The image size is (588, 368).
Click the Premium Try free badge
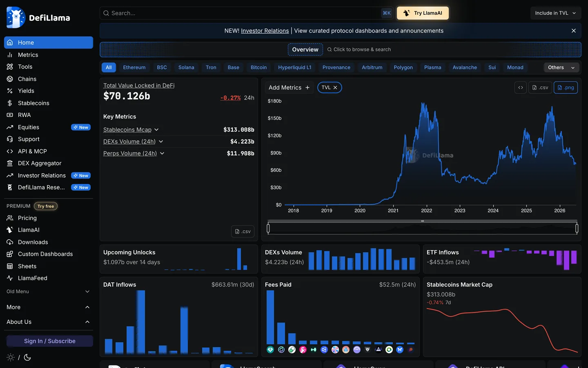[x=46, y=206]
